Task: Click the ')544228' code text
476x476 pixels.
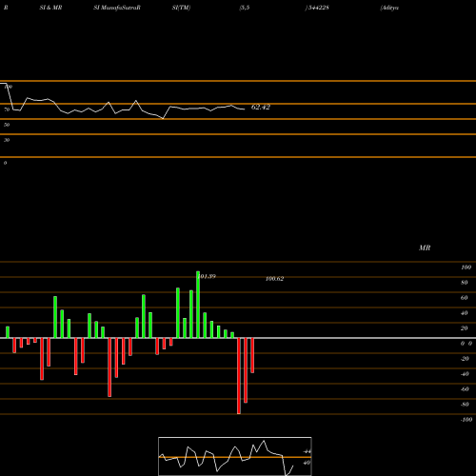Action: tap(317, 8)
